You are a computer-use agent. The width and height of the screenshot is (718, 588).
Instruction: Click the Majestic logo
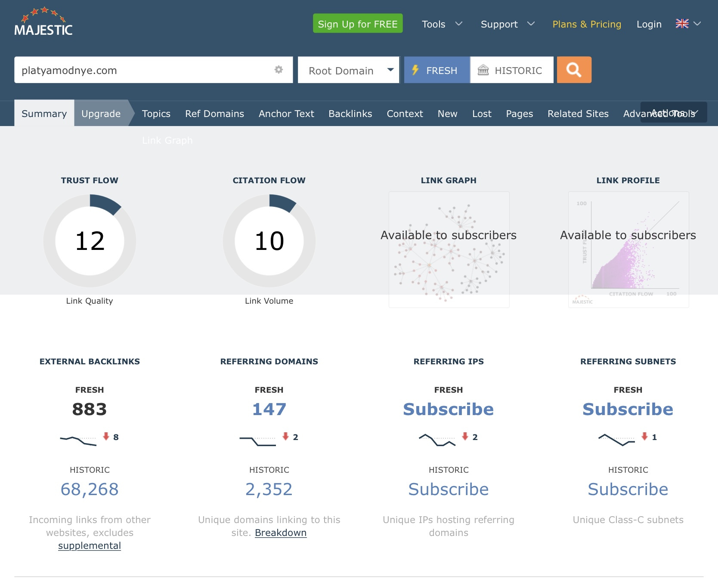(x=43, y=22)
